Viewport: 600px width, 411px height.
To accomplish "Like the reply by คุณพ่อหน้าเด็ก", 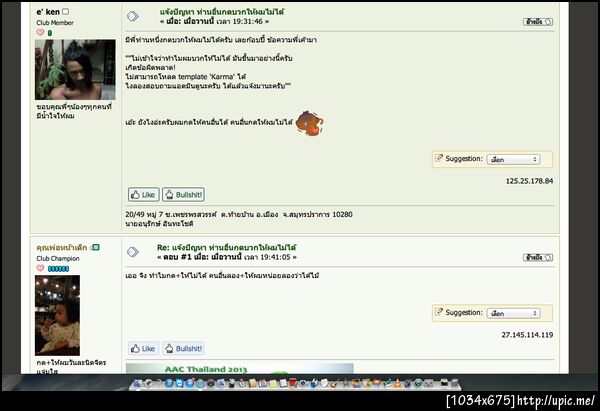I will click(143, 349).
